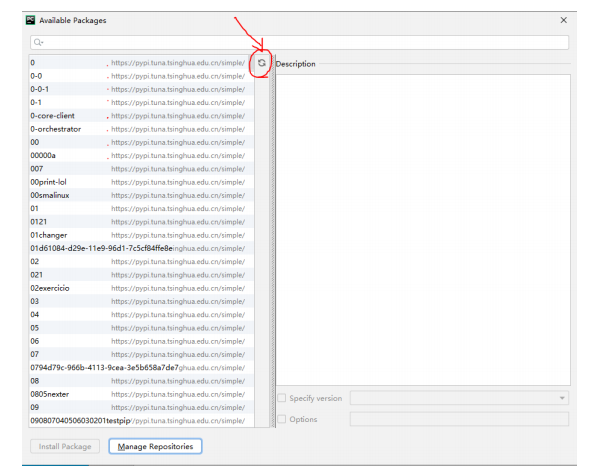This screenshot has height=470, width=596.
Task: Select the 0-core-client package
Action: pyautogui.click(x=141, y=116)
